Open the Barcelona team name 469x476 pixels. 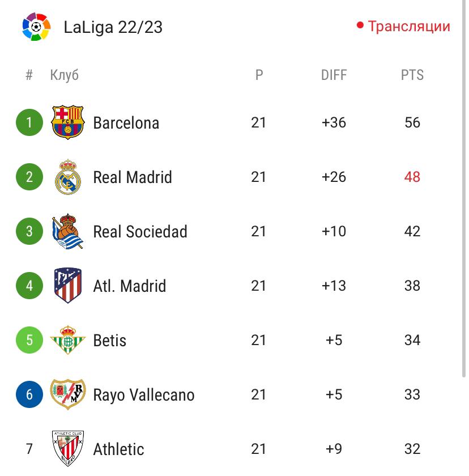[126, 123]
